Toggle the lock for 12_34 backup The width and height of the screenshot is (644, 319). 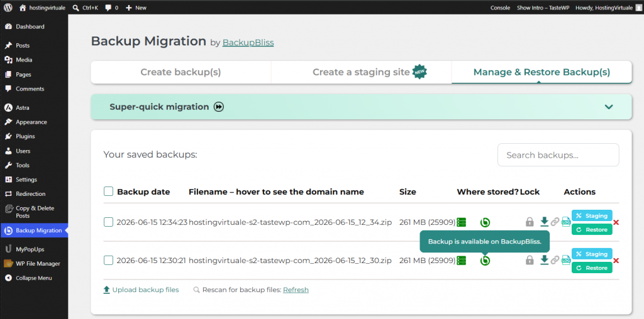pos(530,222)
